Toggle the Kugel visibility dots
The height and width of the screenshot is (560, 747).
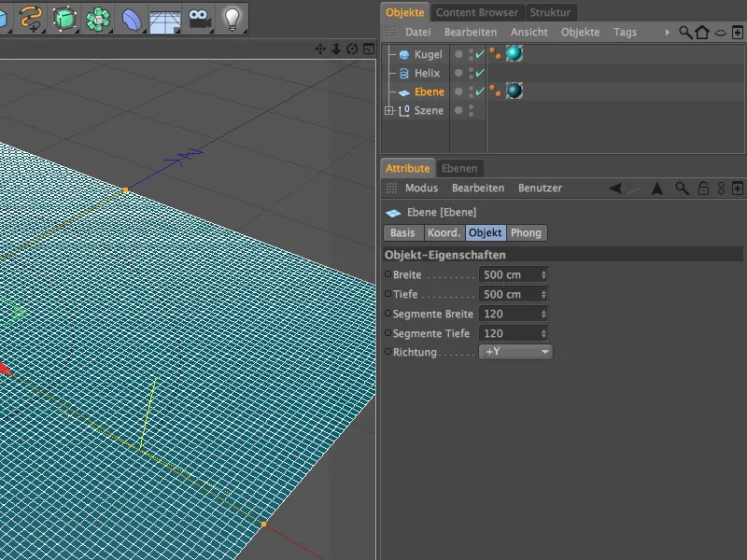tap(471, 54)
